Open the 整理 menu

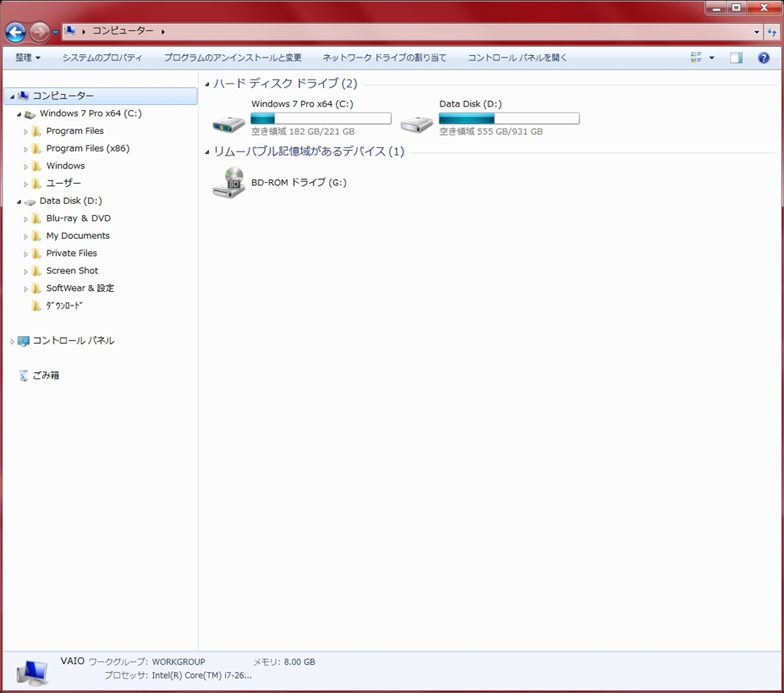28,57
